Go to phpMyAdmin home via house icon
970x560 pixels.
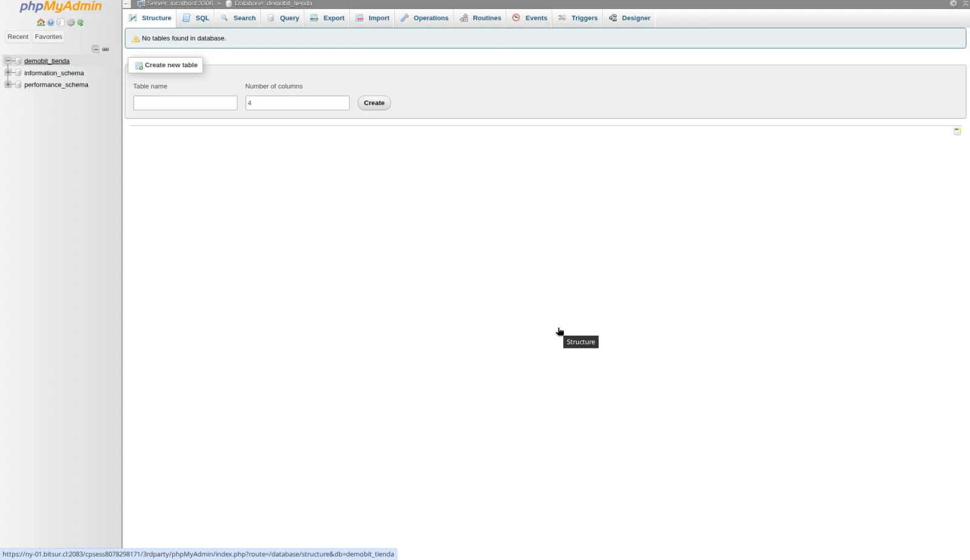pos(41,22)
